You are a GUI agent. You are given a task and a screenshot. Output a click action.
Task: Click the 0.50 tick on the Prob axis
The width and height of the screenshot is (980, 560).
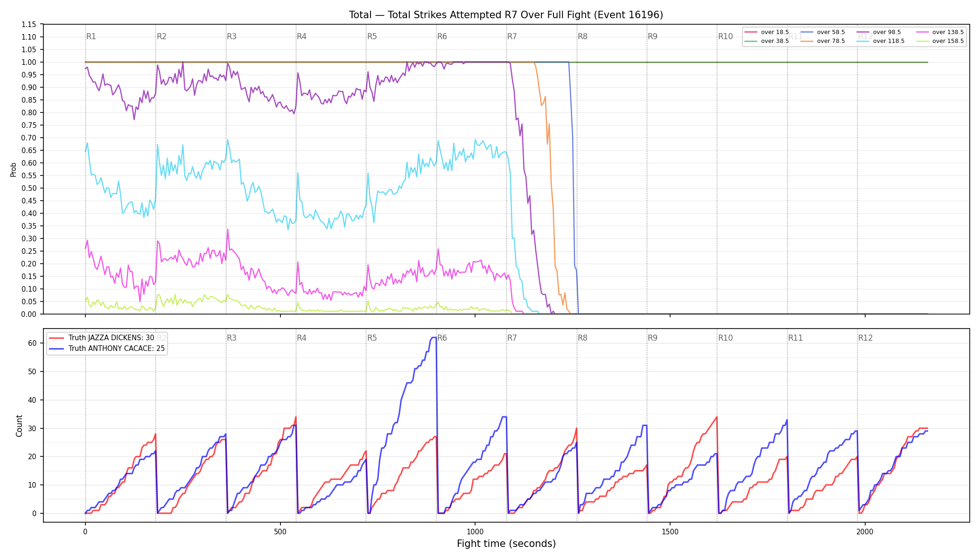point(29,188)
